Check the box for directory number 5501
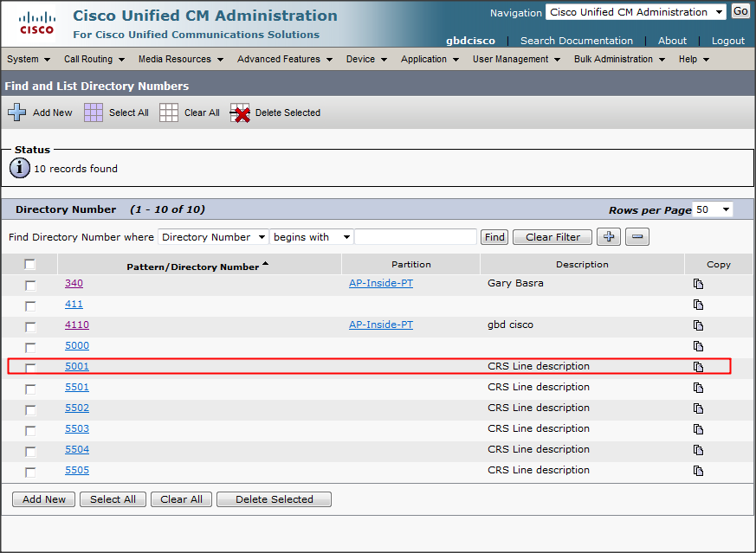Viewport: 756px width, 553px height. pos(30,389)
